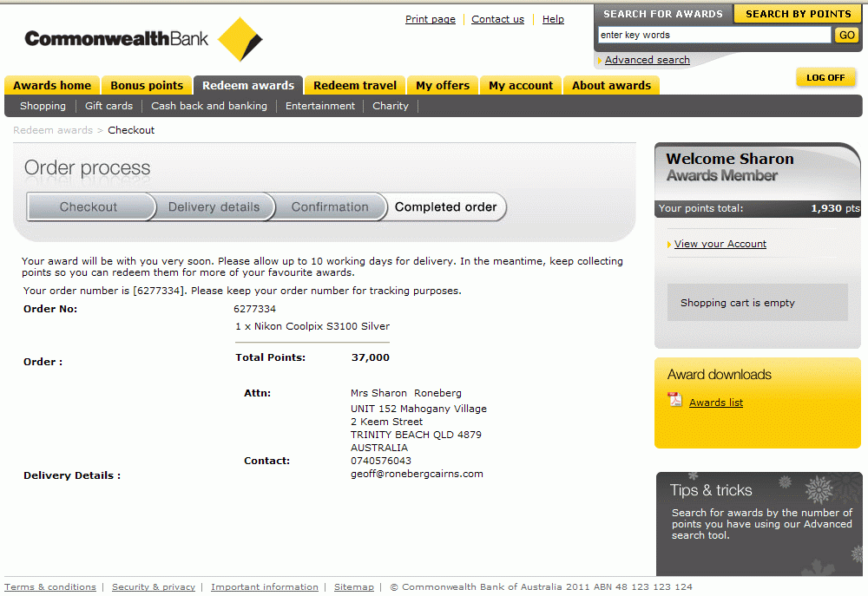
Task: Click the Terms & conditions footer link
Action: tap(50, 586)
